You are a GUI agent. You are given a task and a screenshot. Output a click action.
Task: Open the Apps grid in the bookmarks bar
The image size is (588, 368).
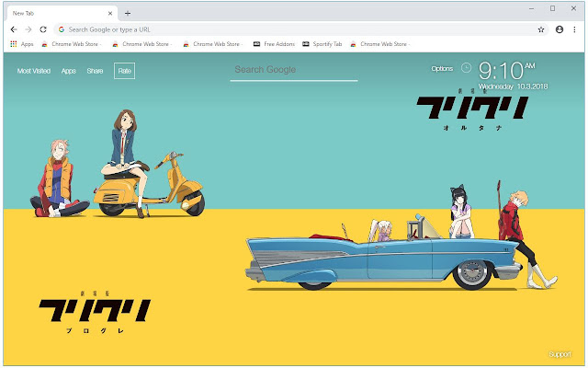pyautogui.click(x=22, y=44)
